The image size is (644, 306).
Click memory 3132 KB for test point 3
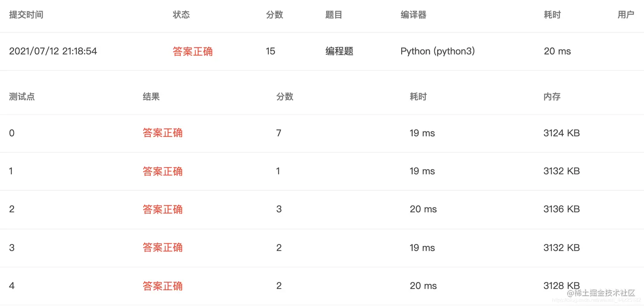pyautogui.click(x=561, y=248)
